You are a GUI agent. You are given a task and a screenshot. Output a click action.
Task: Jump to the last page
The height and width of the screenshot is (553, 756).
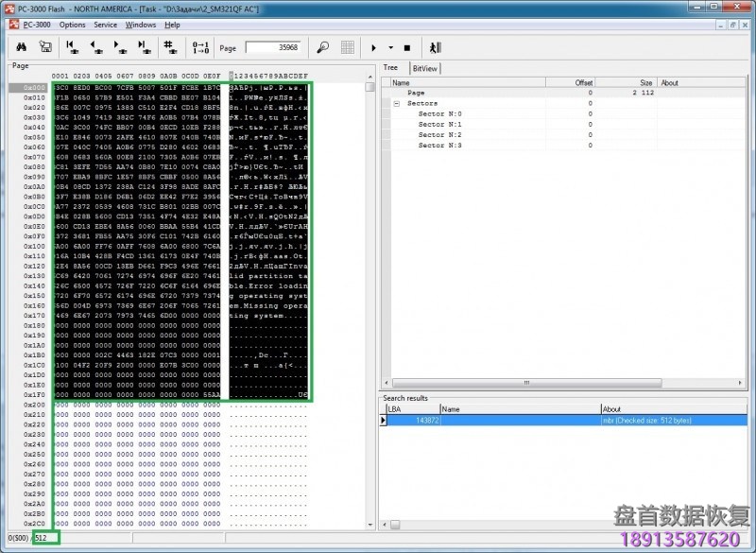[144, 47]
